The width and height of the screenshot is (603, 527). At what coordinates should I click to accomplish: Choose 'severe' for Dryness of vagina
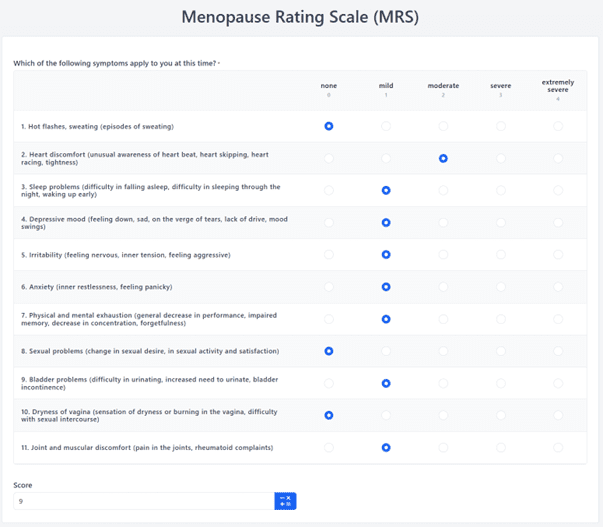pos(501,415)
